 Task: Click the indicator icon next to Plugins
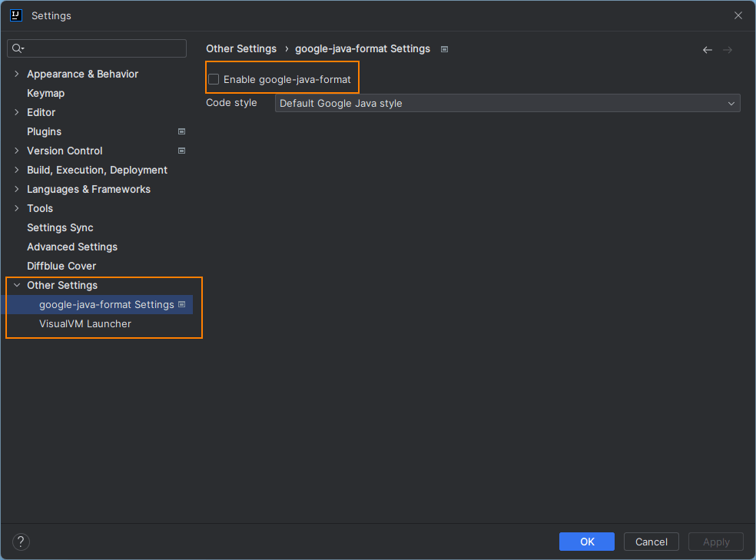181,131
